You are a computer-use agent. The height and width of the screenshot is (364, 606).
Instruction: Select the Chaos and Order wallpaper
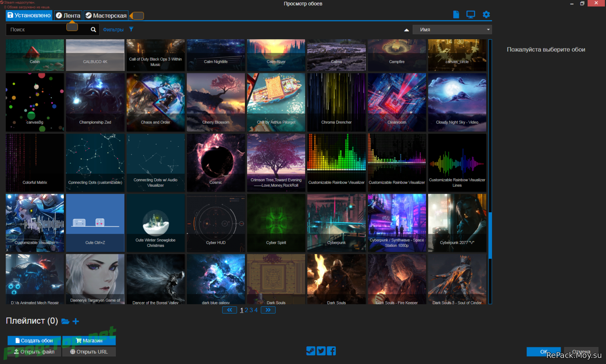coord(156,102)
